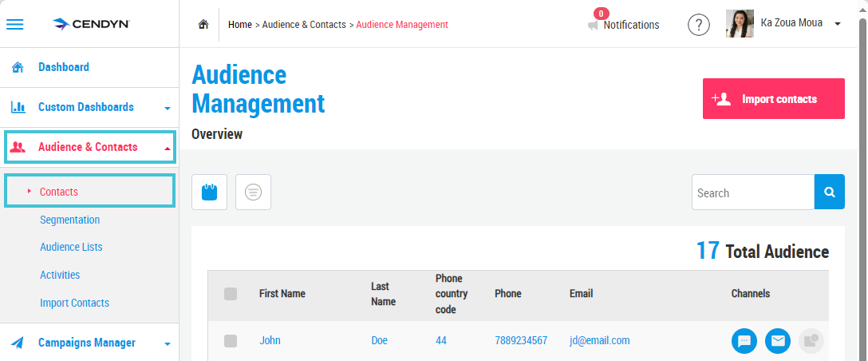This screenshot has height=361, width=868.
Task: Toggle the select-all checkbox in table header
Action: tap(231, 294)
